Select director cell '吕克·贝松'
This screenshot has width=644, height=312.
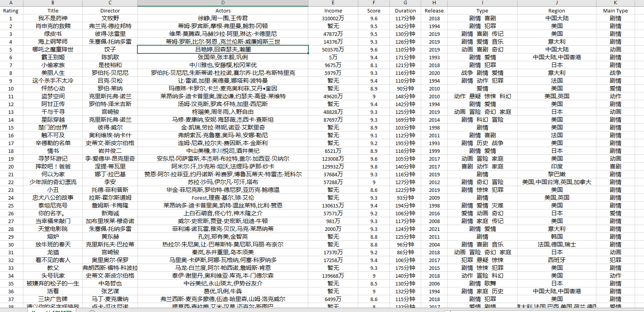(x=110, y=81)
